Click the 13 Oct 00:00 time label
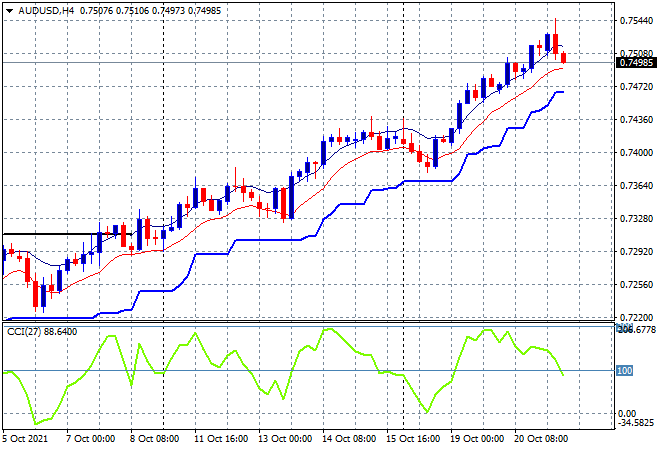This screenshot has width=660, height=450. 285,439
